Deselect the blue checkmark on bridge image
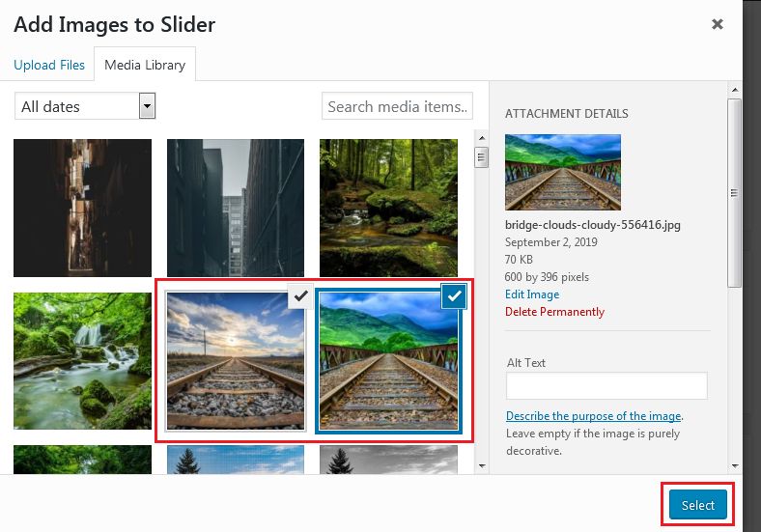761x532 pixels. point(453,297)
